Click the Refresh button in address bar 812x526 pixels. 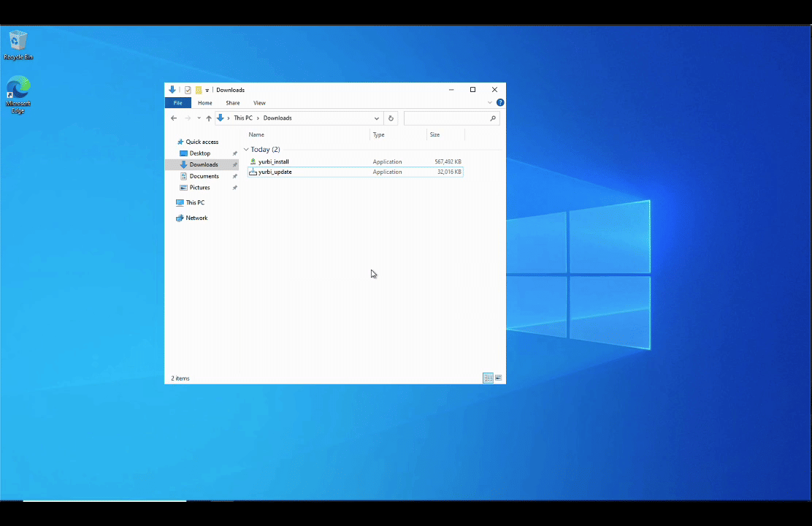tap(391, 118)
